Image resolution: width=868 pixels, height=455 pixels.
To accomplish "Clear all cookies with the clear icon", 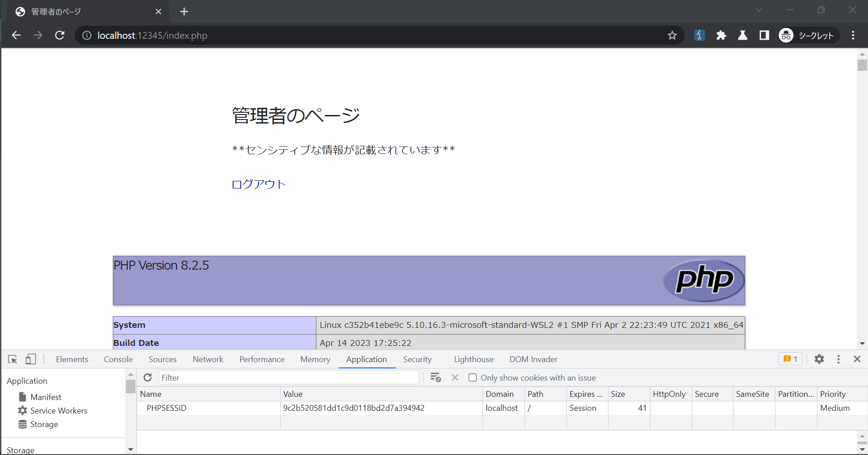I will click(x=435, y=377).
